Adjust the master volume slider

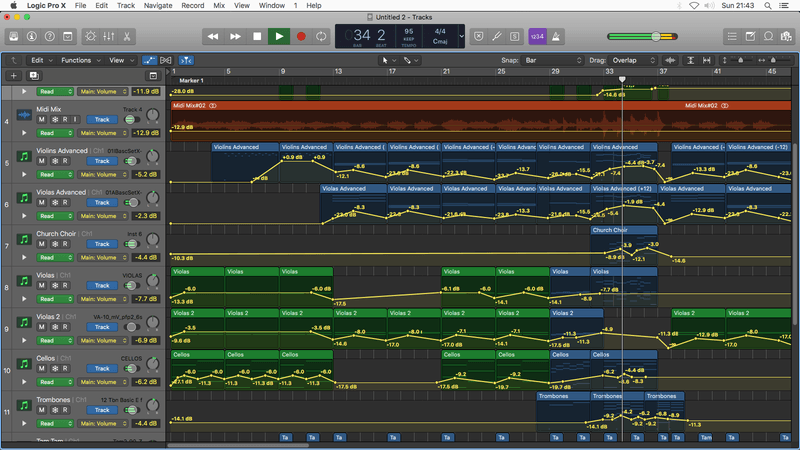[x=642, y=36]
